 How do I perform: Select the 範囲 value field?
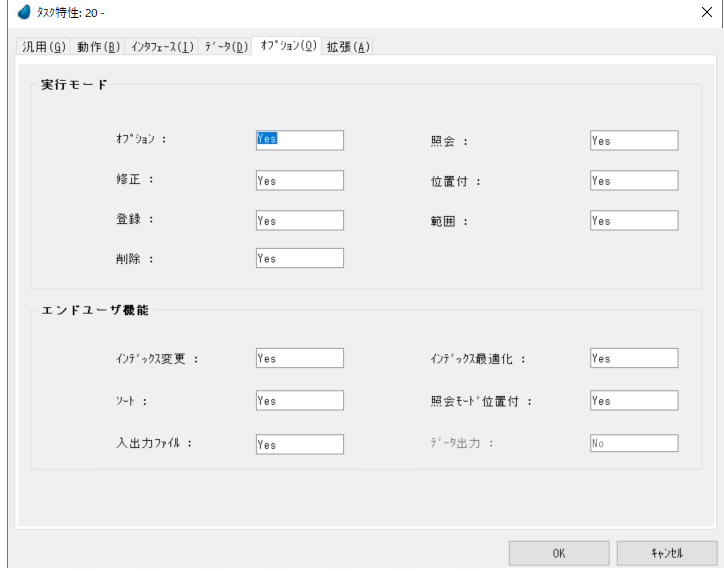[633, 220]
